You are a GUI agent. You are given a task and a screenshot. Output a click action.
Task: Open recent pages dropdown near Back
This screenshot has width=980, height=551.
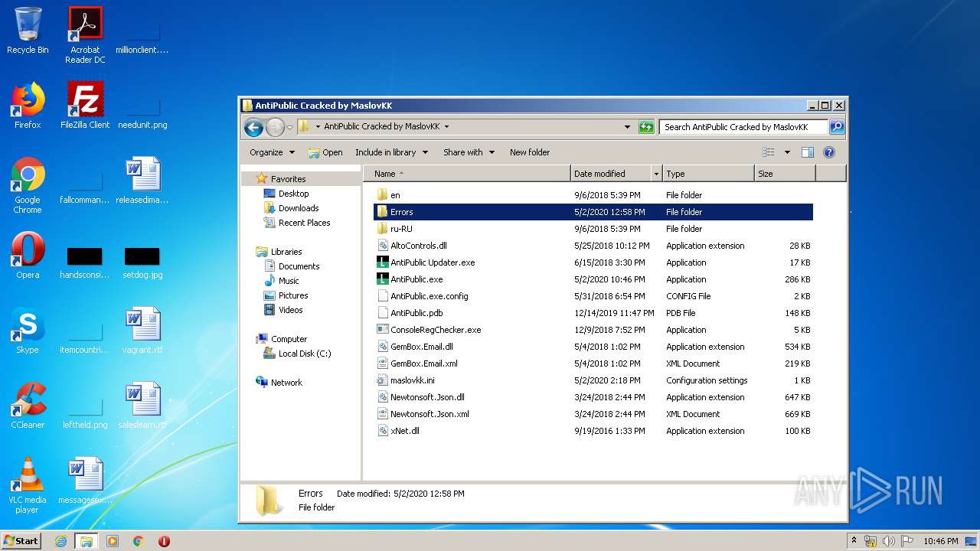pos(289,127)
